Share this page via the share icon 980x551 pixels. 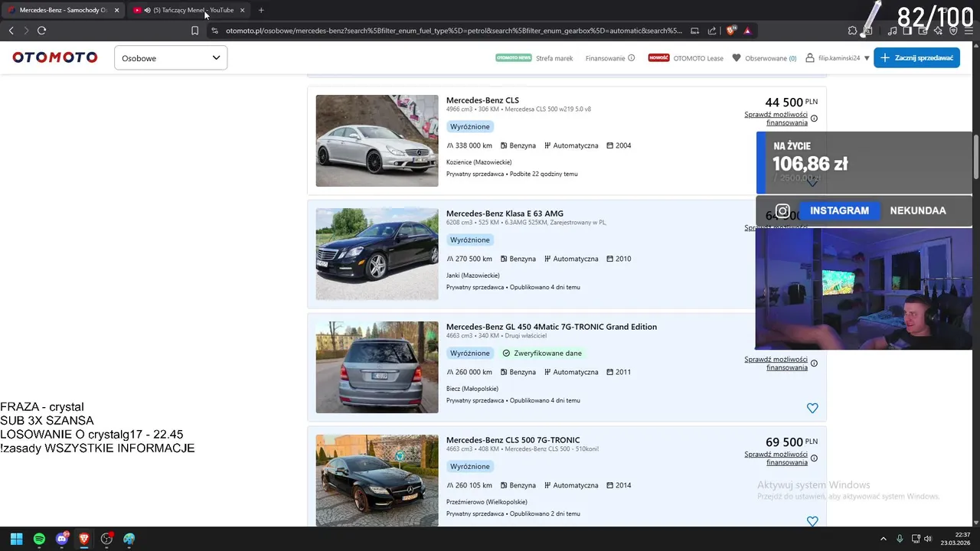click(712, 31)
